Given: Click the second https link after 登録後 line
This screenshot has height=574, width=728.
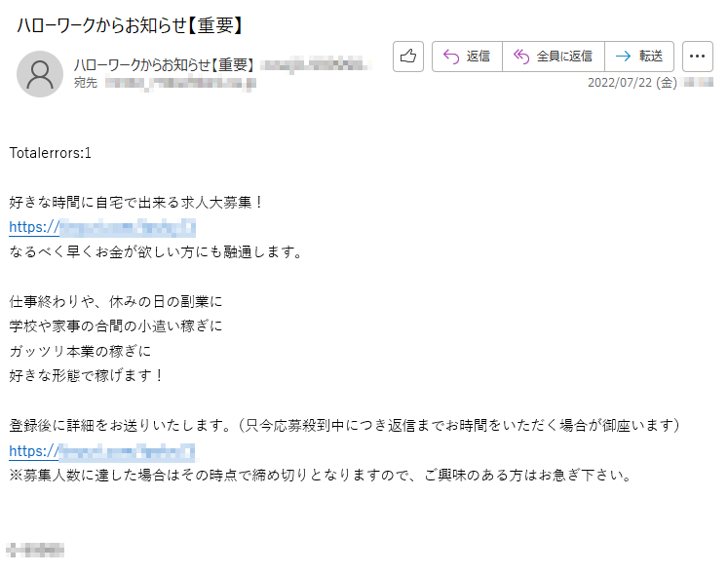Looking at the screenshot, I should point(102,451).
